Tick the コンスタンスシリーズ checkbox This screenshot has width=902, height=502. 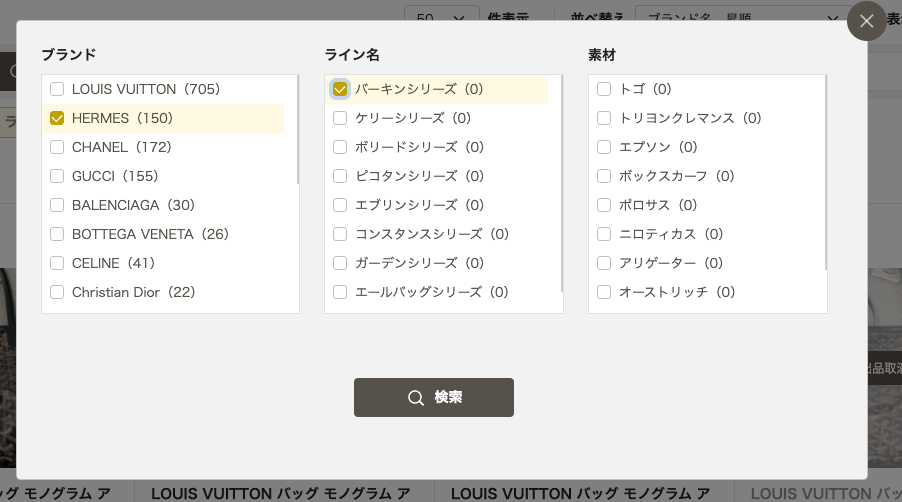[x=340, y=234]
